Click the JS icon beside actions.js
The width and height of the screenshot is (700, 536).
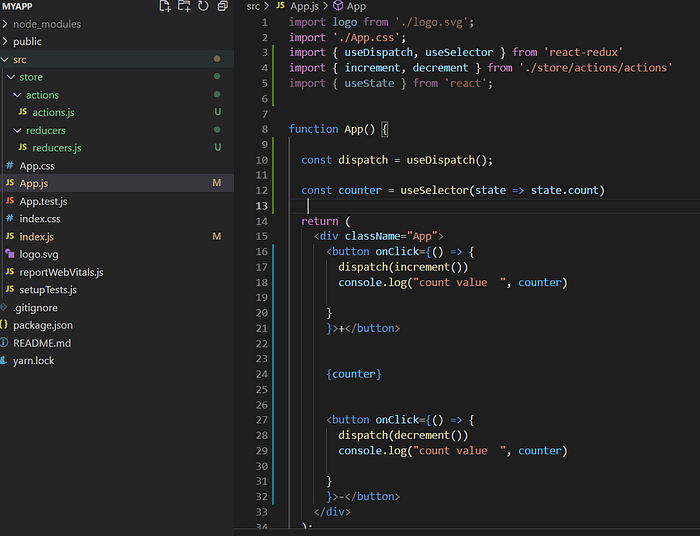(x=23, y=112)
